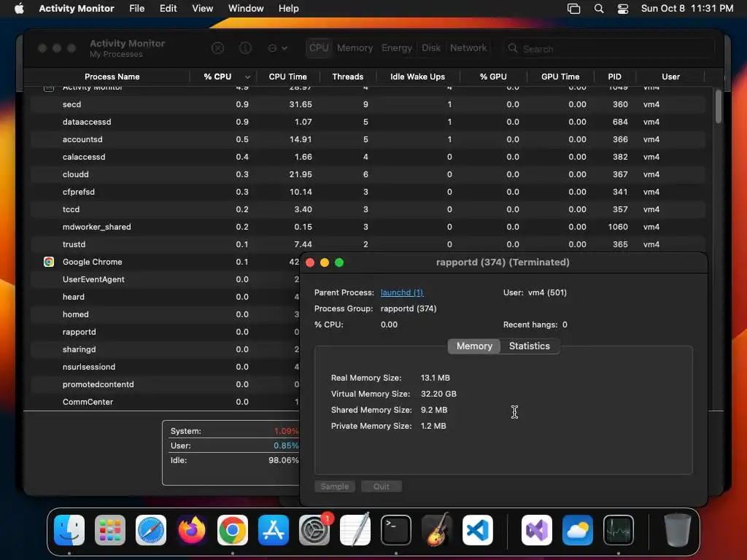The height and width of the screenshot is (560, 747).
Task: Sort by Process Name column
Action: coord(112,77)
